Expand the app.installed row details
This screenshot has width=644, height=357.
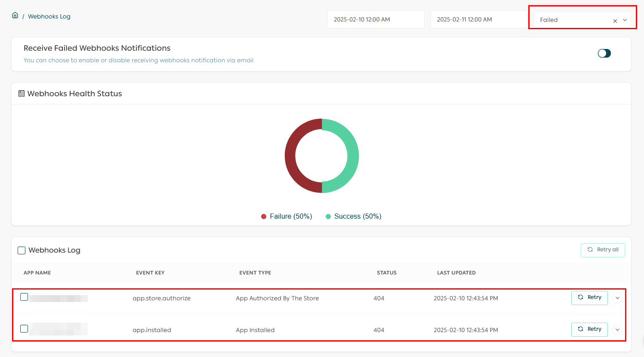617,330
